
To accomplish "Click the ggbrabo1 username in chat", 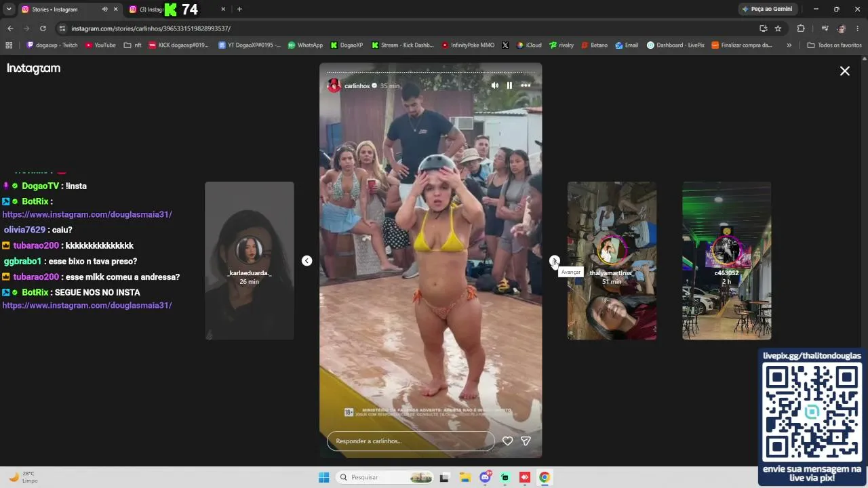I will [22, 261].
